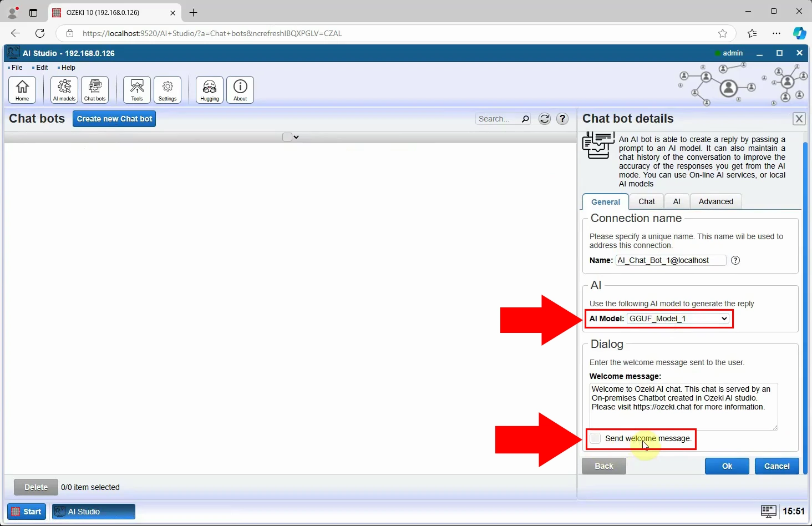The width and height of the screenshot is (812, 526).
Task: Click the Back button
Action: [x=604, y=466]
